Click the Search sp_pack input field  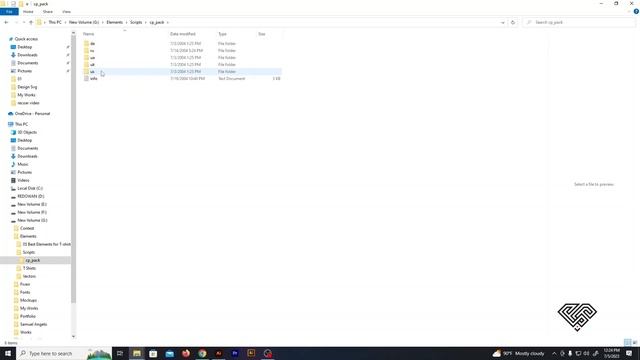point(578,22)
